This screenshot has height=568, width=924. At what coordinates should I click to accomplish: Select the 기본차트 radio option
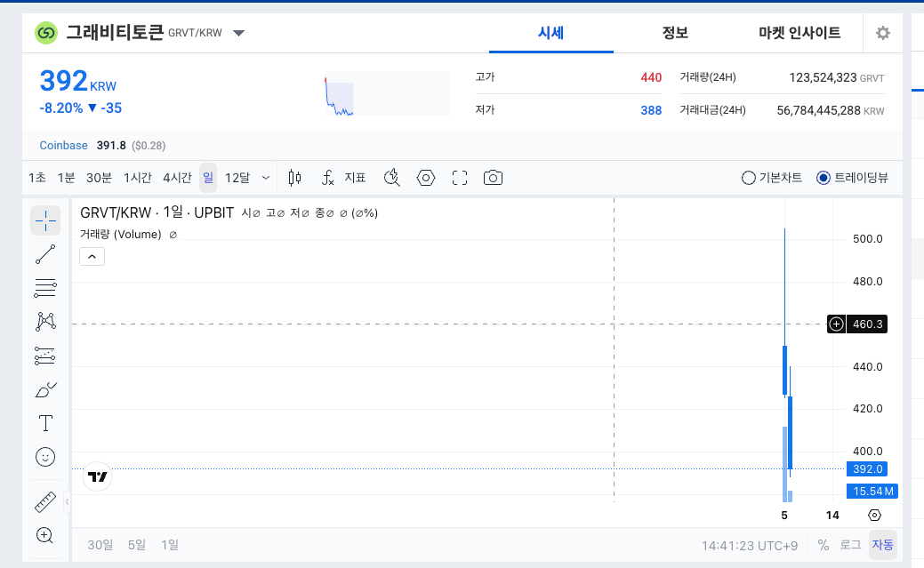tap(772, 178)
